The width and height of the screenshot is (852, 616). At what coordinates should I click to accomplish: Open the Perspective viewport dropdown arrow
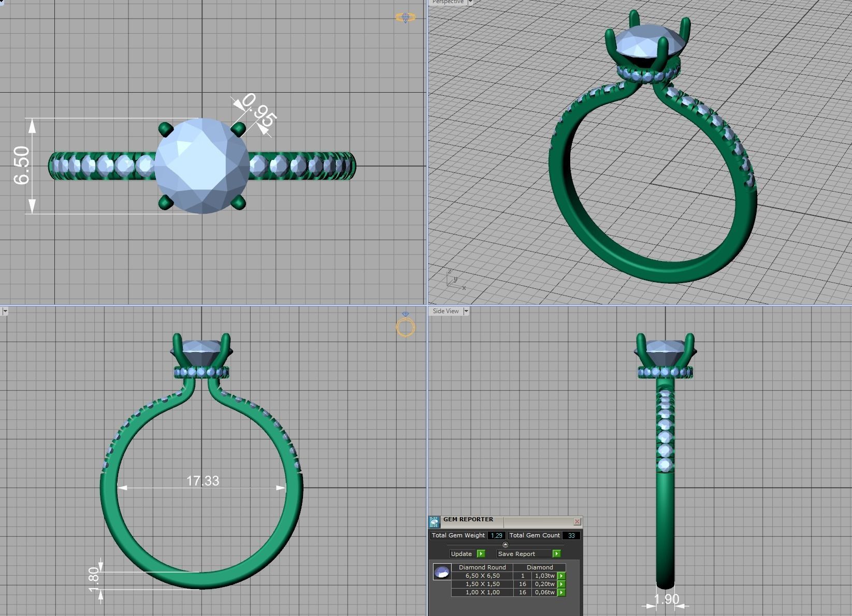click(470, 2)
